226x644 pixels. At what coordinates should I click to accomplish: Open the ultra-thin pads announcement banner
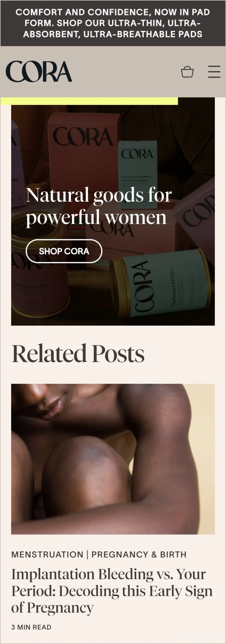[x=113, y=23]
